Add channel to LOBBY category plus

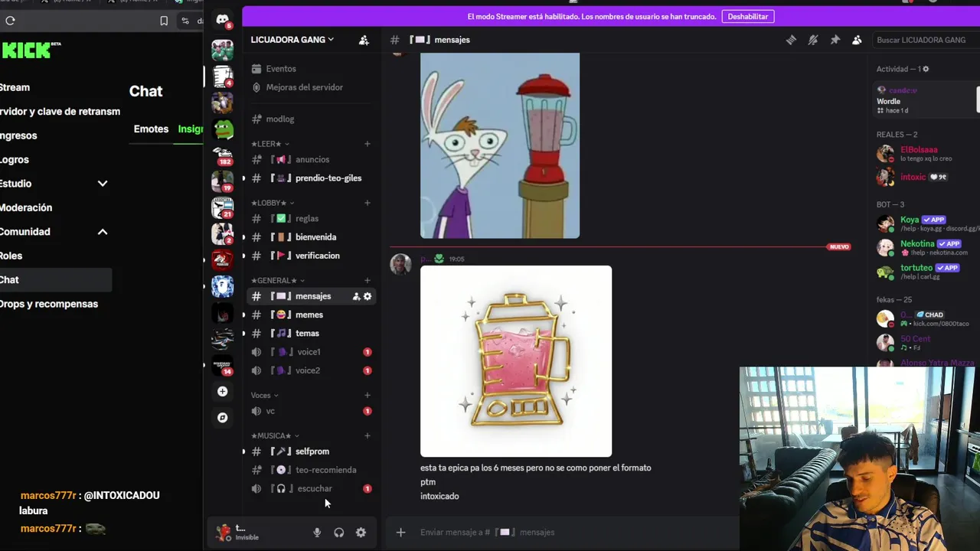click(367, 203)
